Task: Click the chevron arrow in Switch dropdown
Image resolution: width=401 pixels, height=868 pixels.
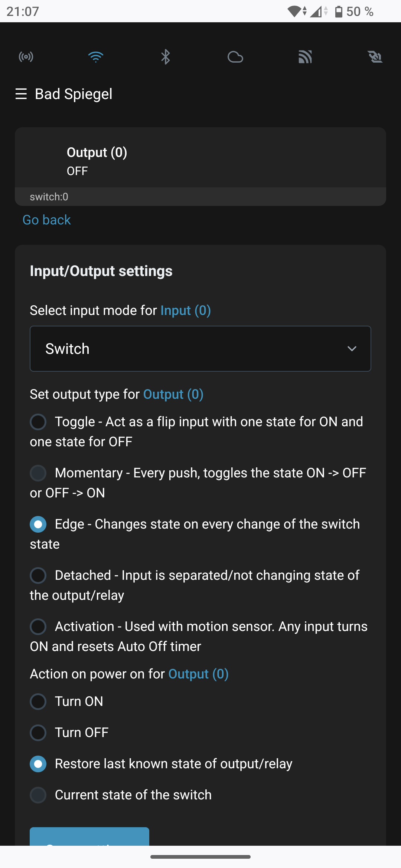Action: pos(352,349)
